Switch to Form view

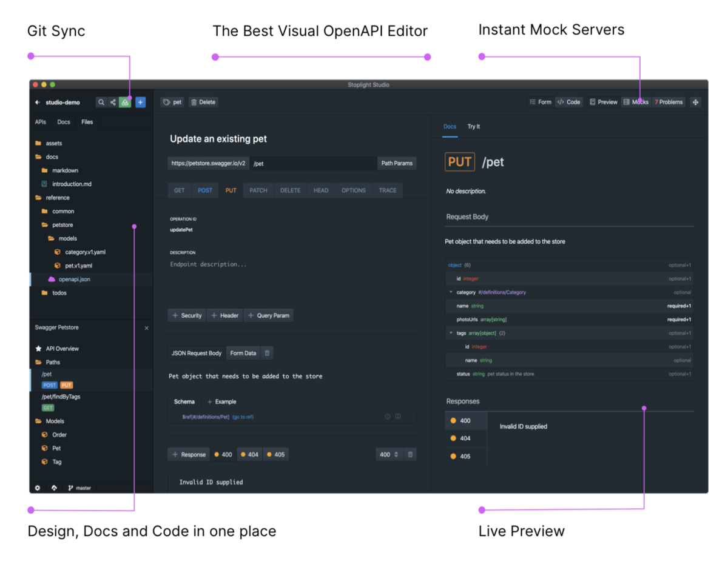(540, 102)
